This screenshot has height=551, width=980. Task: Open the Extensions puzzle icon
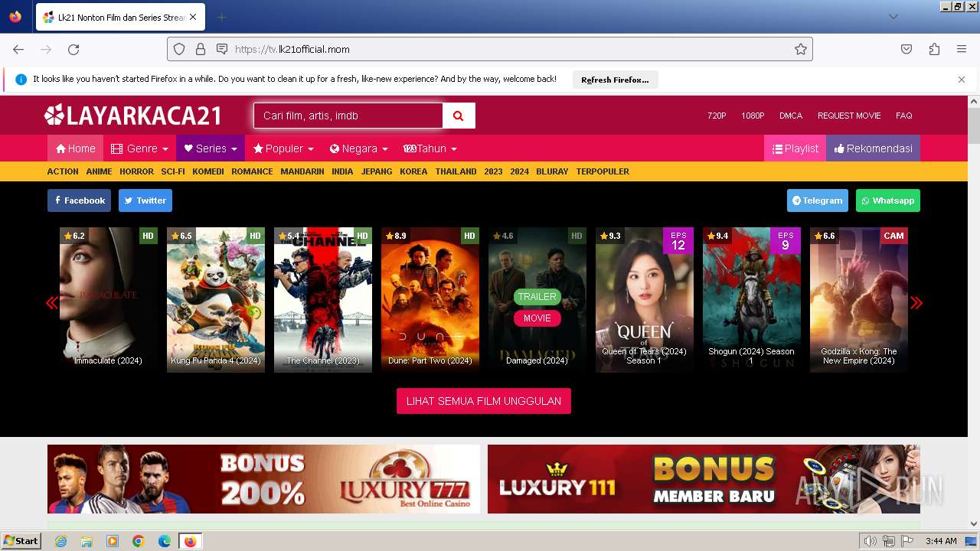tap(934, 49)
